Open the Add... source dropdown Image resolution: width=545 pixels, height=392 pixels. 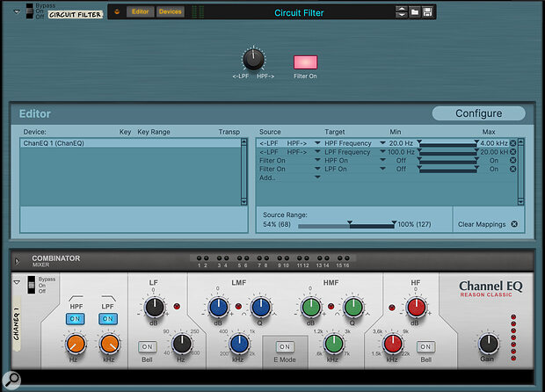pyautogui.click(x=317, y=178)
